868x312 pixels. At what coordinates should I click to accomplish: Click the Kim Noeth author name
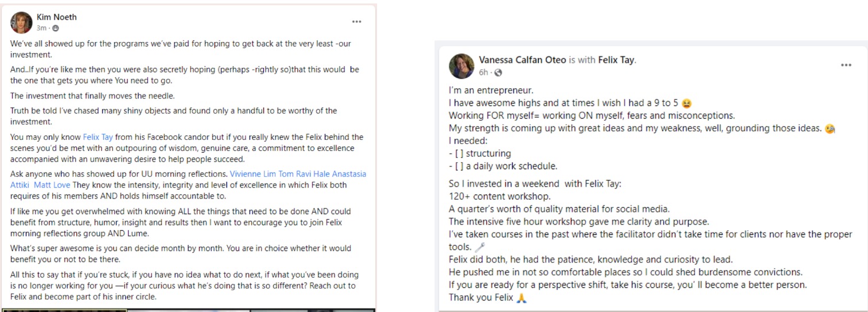[56, 17]
